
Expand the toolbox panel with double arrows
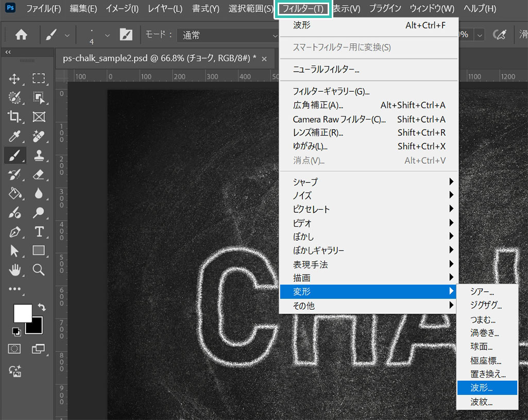pyautogui.click(x=8, y=52)
